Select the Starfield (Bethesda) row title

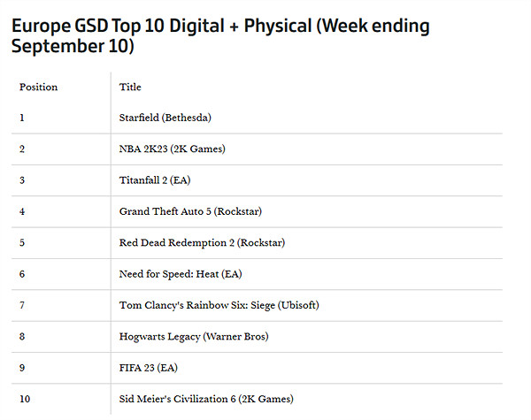(165, 118)
